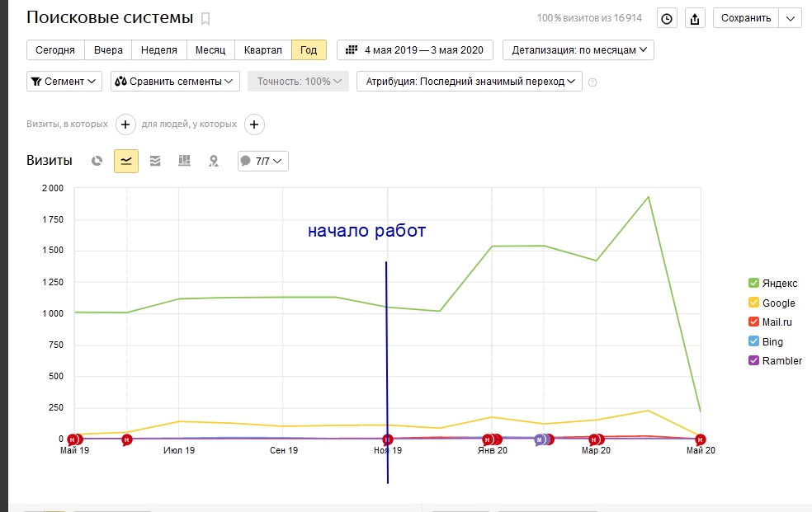The image size is (812, 512).
Task: Click the Сен 19 axis label
Action: [x=284, y=450]
